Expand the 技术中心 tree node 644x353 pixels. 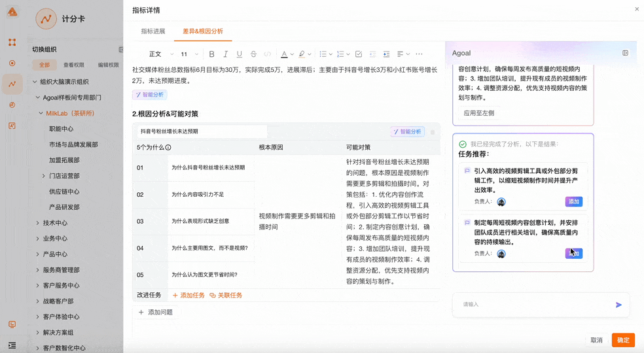(38, 223)
